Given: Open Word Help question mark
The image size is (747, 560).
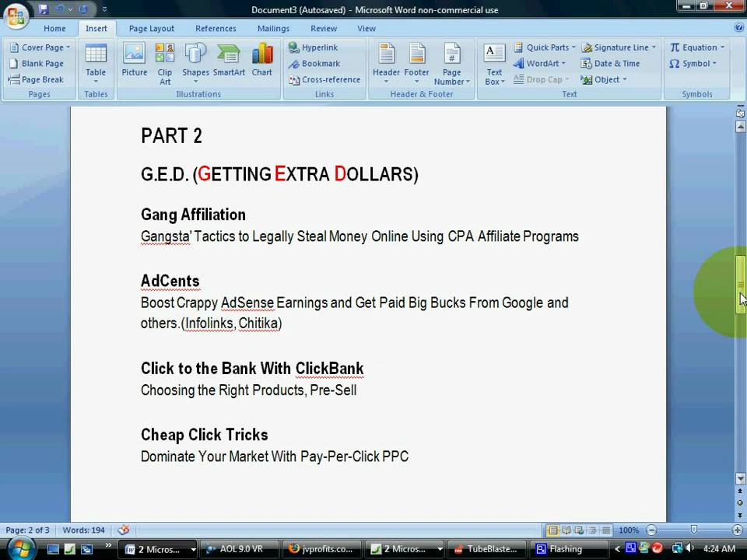Looking at the screenshot, I should coord(739,28).
